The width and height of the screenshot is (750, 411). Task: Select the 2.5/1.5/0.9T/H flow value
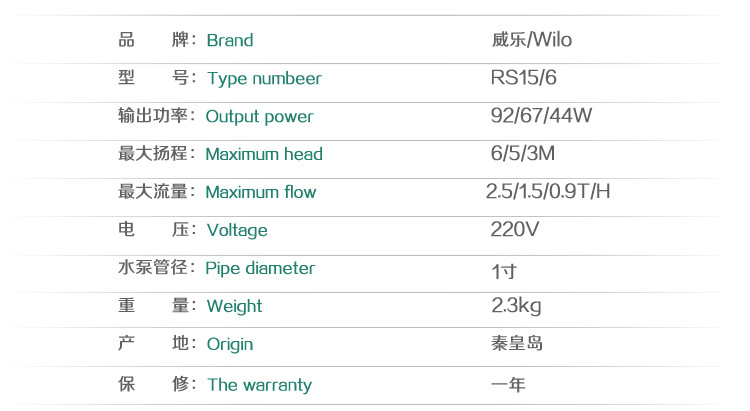(x=547, y=192)
